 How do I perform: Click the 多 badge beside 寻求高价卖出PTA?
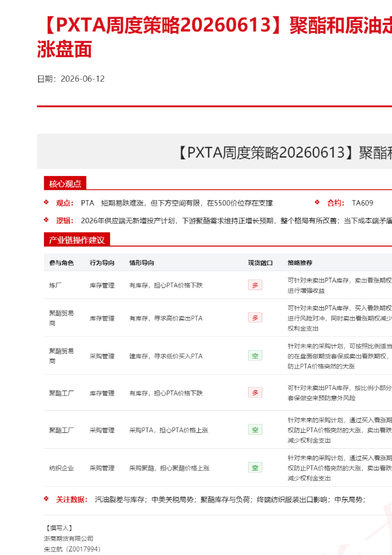[x=255, y=318]
